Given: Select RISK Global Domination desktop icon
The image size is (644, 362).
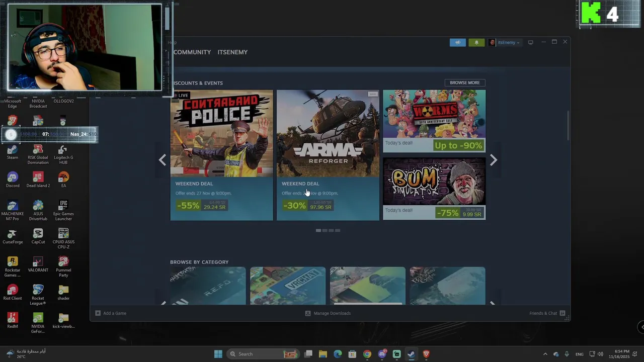Looking at the screenshot, I should [38, 154].
